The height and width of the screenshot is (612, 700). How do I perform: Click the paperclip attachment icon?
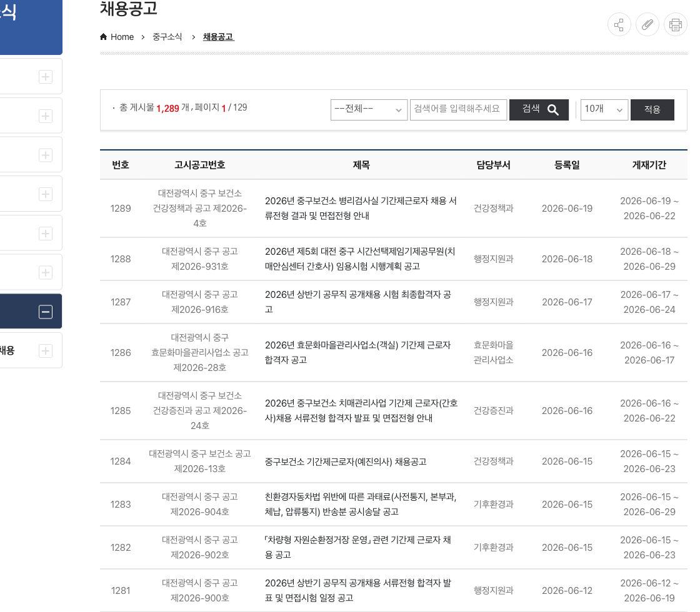647,24
